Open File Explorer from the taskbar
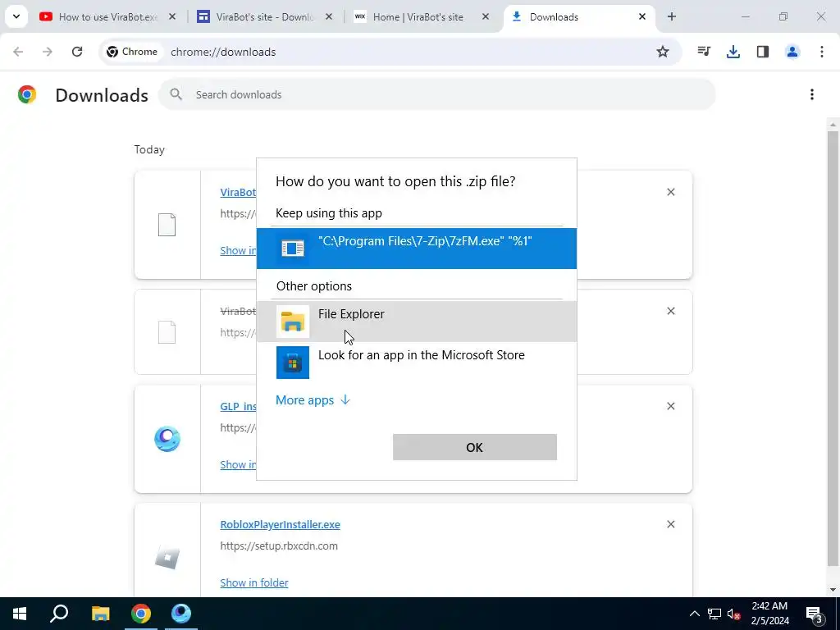The width and height of the screenshot is (840, 630). tap(100, 614)
